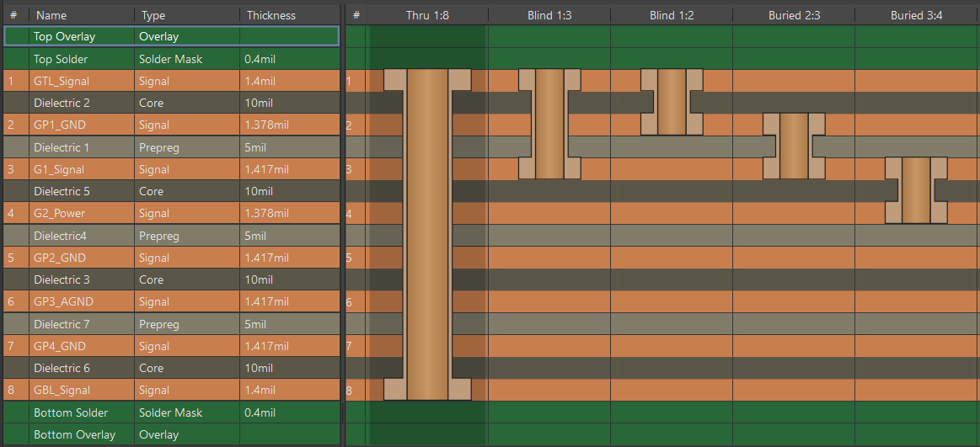Select the G1_Signal layer name
Viewport: 980px width, 447px height.
(59, 169)
